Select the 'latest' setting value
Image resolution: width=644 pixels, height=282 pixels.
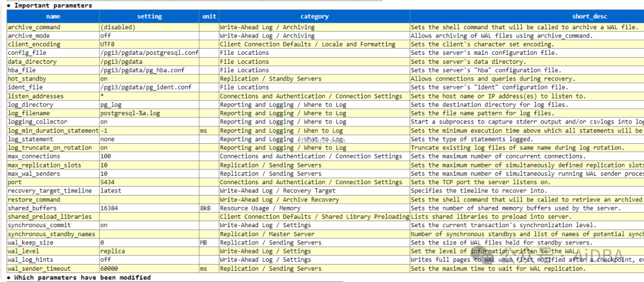click(x=110, y=191)
